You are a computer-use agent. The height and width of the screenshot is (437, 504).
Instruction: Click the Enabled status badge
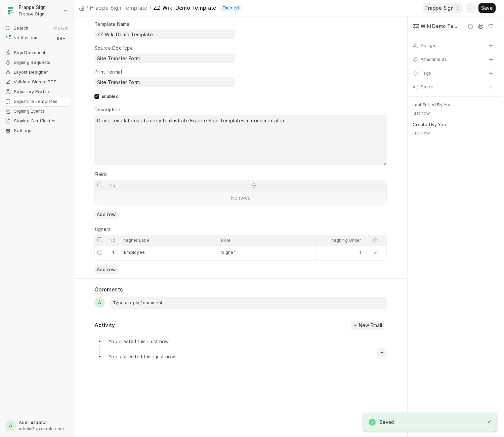coord(230,8)
